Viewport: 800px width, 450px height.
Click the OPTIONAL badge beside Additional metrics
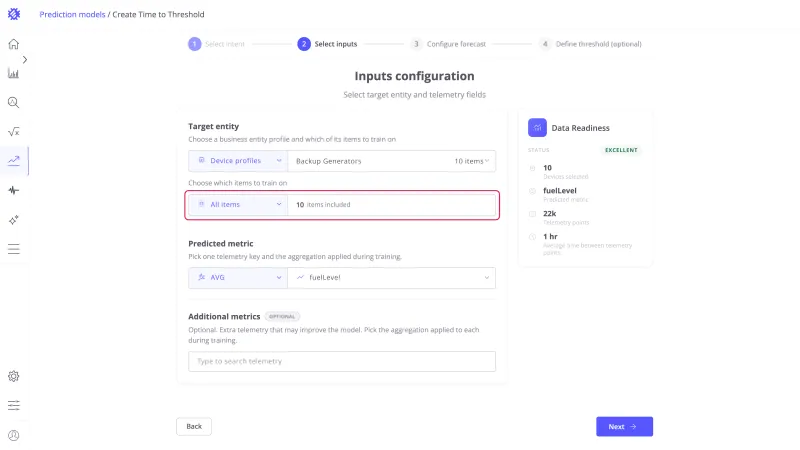point(282,316)
